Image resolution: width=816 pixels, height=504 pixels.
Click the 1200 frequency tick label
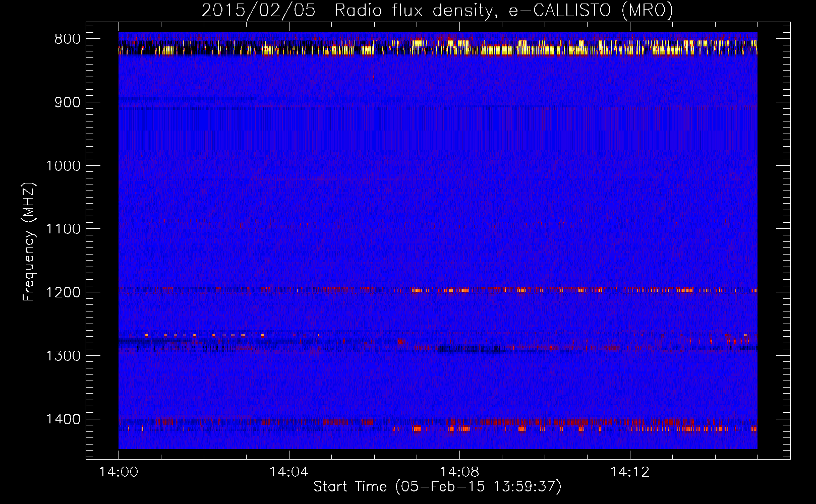tap(63, 293)
